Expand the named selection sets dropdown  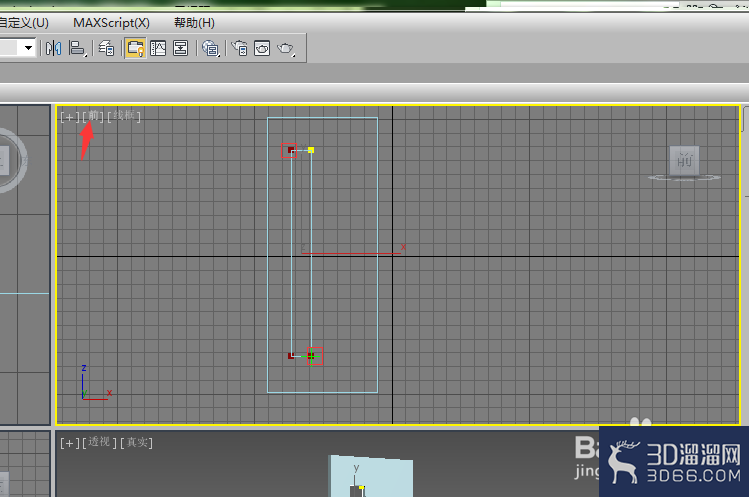click(28, 48)
